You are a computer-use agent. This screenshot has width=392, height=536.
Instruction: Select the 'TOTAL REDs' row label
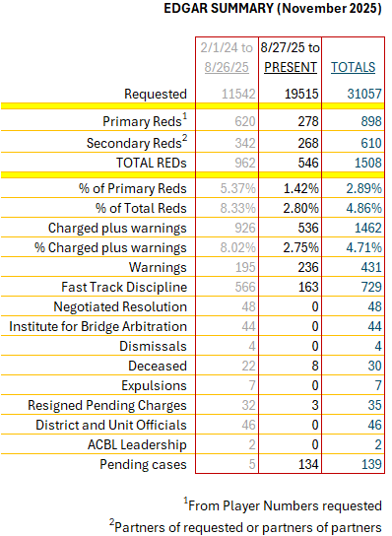pyautogui.click(x=152, y=163)
